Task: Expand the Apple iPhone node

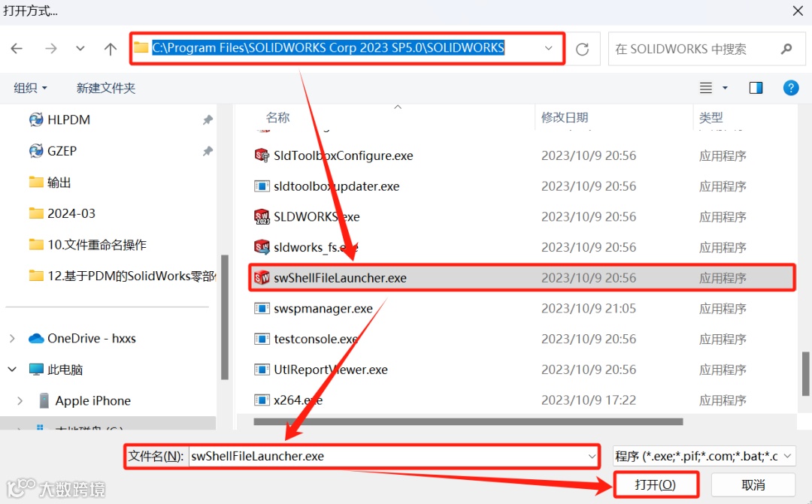Action: click(20, 401)
